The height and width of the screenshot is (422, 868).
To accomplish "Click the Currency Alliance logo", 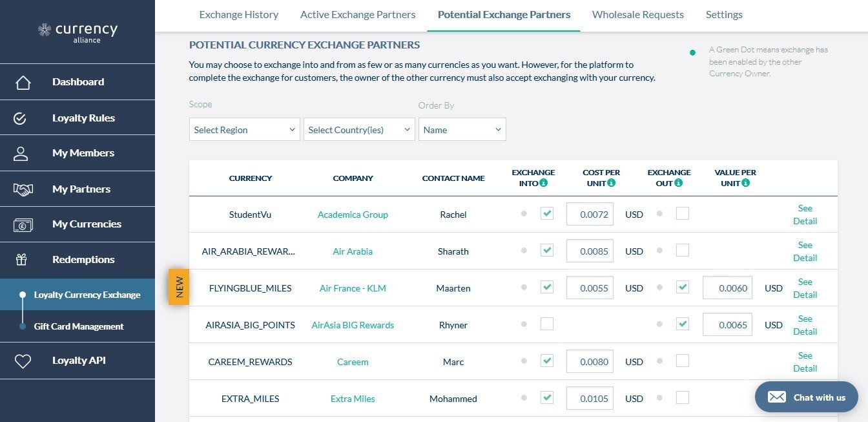I will (77, 32).
